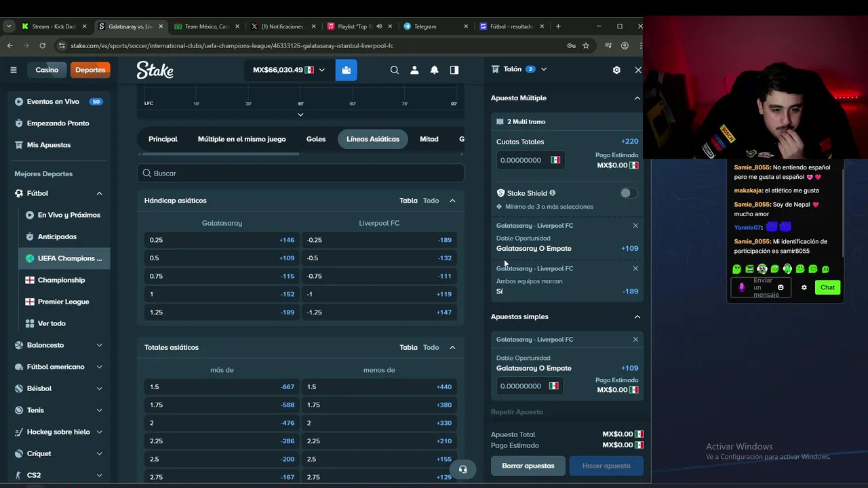Screen dimensions: 868x488
Task: Open the live support headset icon
Action: pos(462,469)
